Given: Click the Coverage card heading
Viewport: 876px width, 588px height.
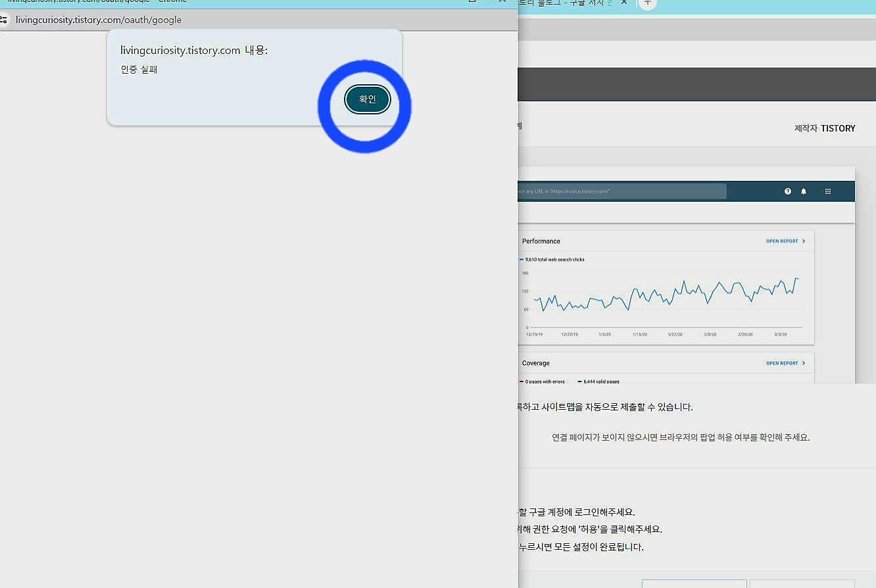Looking at the screenshot, I should (536, 363).
